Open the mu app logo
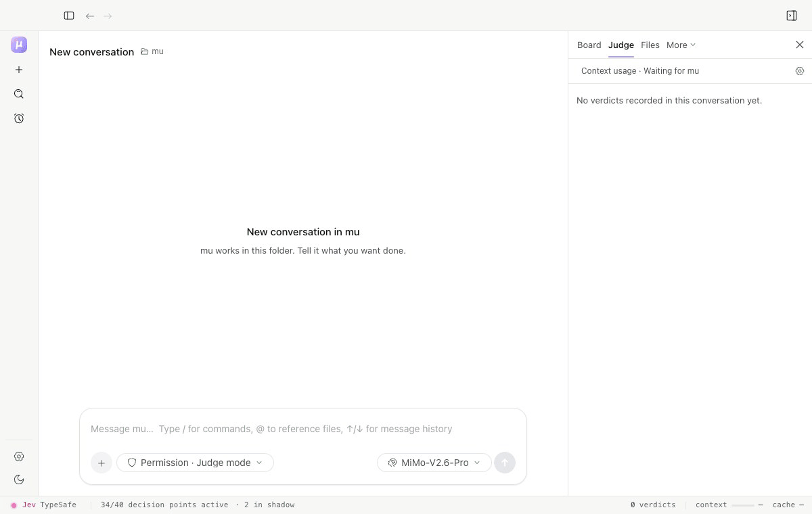The height and width of the screenshot is (514, 812). coord(19,45)
